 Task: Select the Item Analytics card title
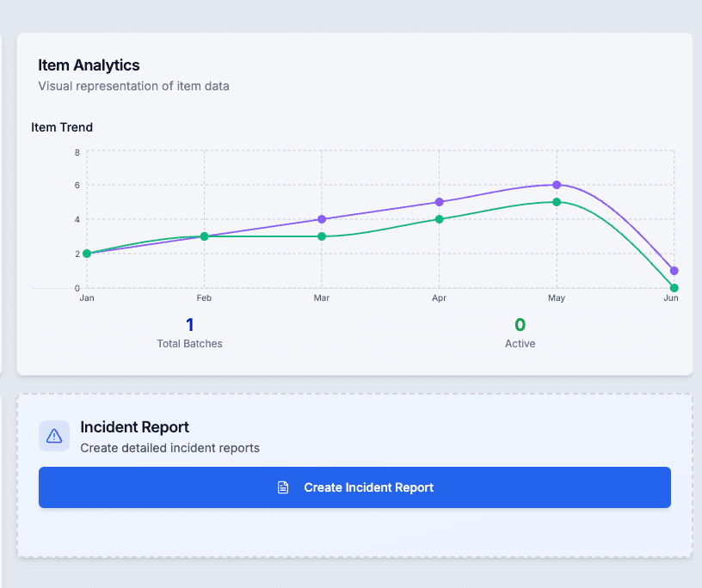(x=89, y=64)
